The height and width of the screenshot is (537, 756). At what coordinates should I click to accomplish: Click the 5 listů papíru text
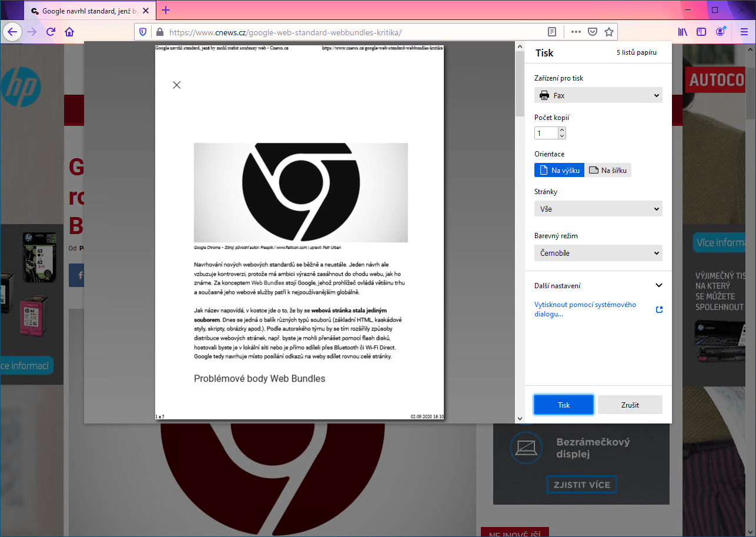coord(636,52)
